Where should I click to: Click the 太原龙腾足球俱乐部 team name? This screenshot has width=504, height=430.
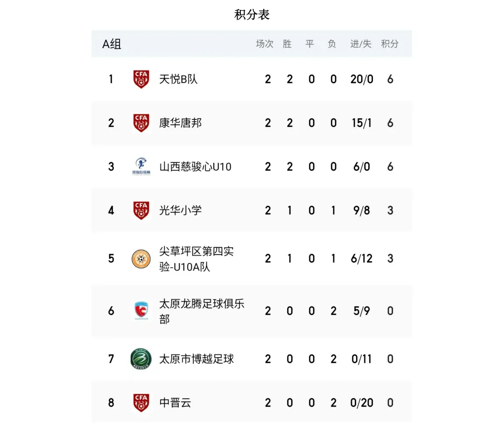(202, 311)
